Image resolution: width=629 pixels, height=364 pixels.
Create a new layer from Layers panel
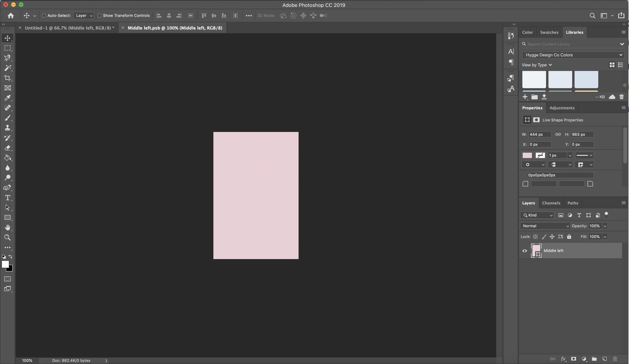point(605,359)
